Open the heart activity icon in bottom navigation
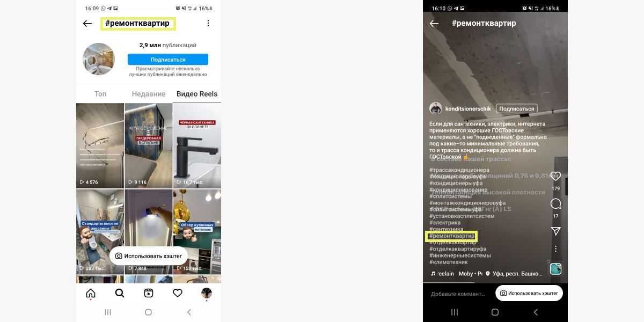The width and height of the screenshot is (644, 322). [178, 293]
